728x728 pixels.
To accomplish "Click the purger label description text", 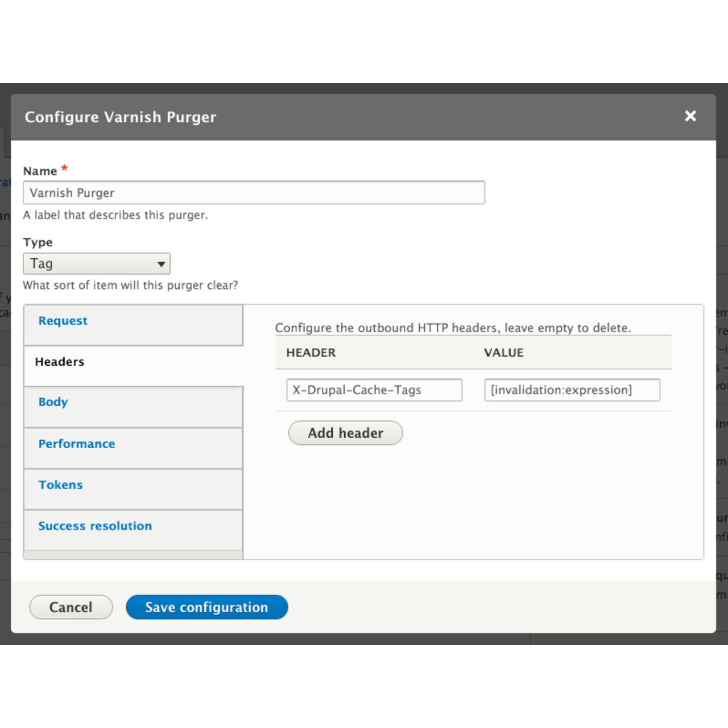I will coord(115,215).
